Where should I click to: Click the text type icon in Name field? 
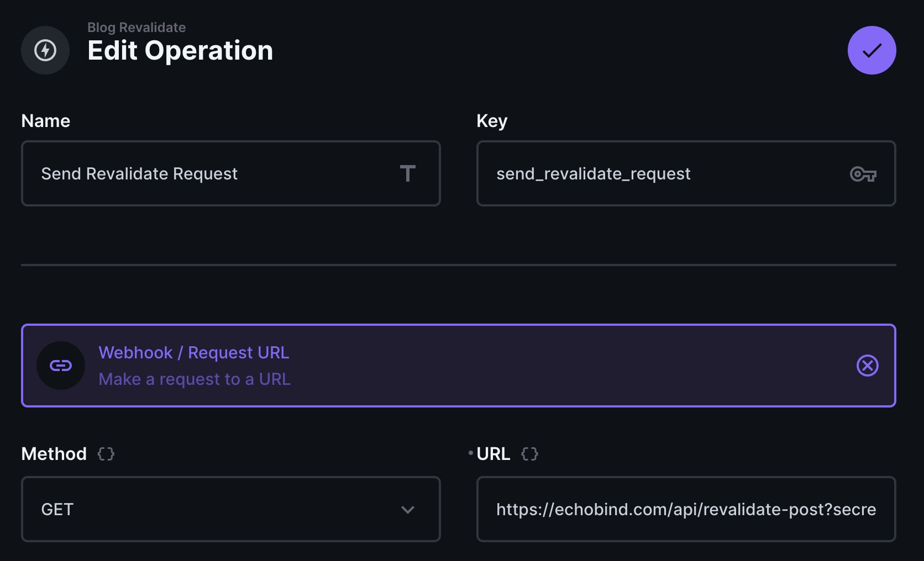click(407, 174)
